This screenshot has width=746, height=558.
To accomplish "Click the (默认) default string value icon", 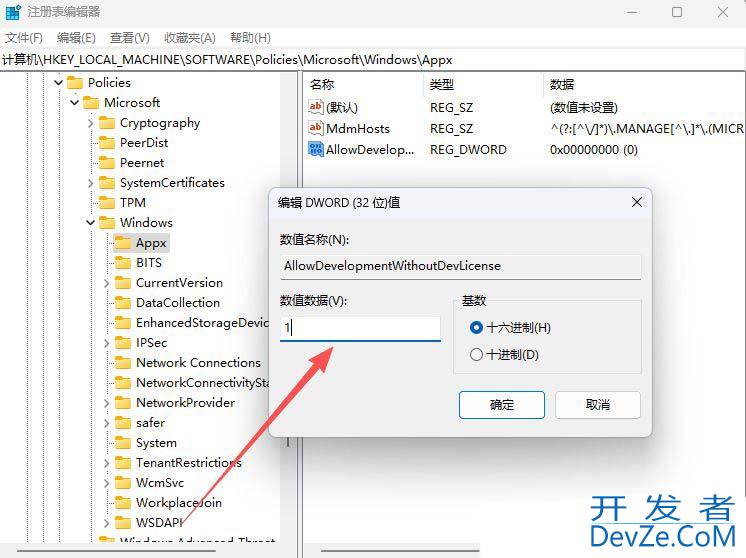I will tap(315, 107).
